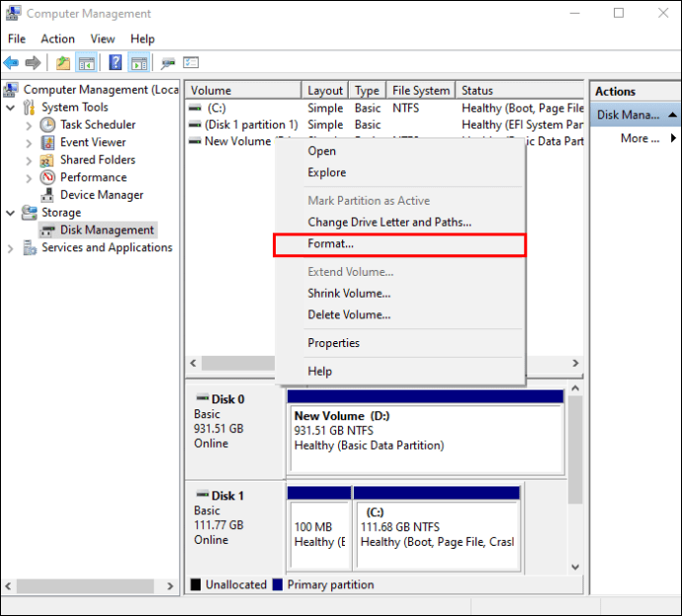This screenshot has height=616, width=682.
Task: Open the More ... actions submenu arrow
Action: point(673,137)
